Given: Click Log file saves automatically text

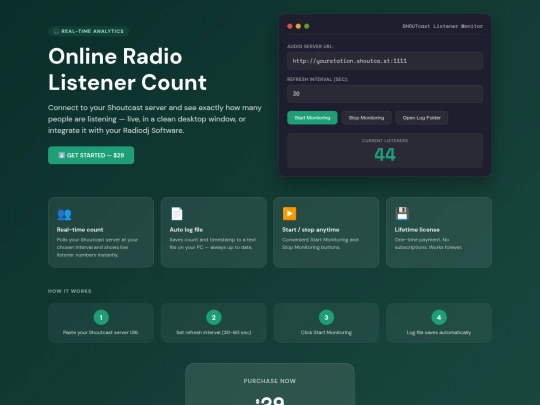Looking at the screenshot, I should [x=439, y=332].
